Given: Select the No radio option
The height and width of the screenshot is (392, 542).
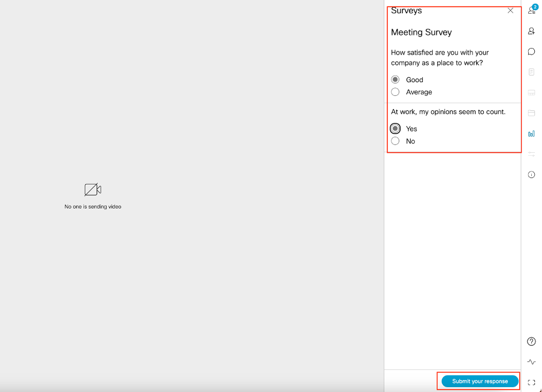Looking at the screenshot, I should (x=396, y=141).
